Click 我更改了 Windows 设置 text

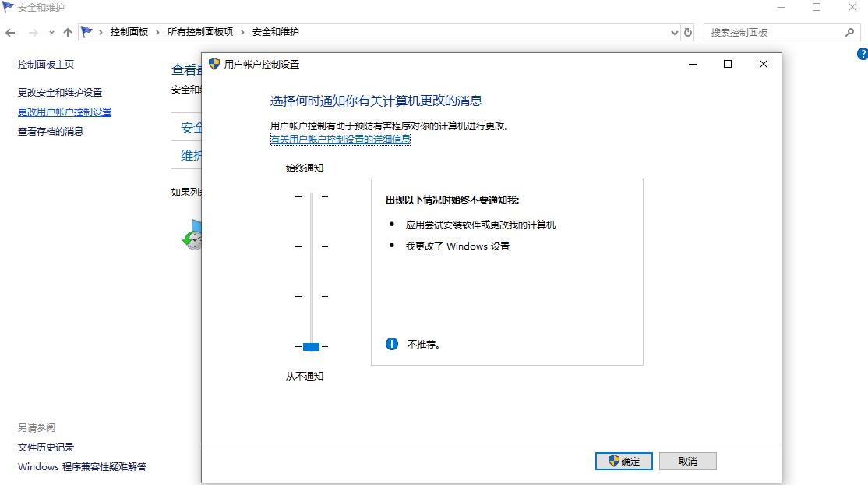[x=457, y=246]
